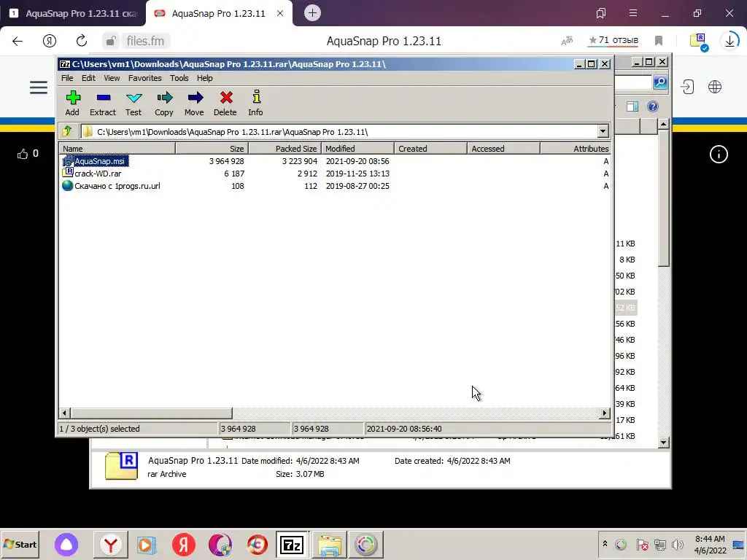Open the View menu
The height and width of the screenshot is (560, 747).
coord(112,78)
